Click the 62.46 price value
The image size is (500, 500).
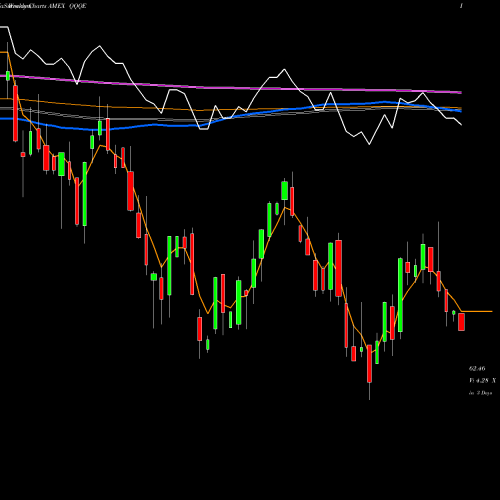point(477,369)
